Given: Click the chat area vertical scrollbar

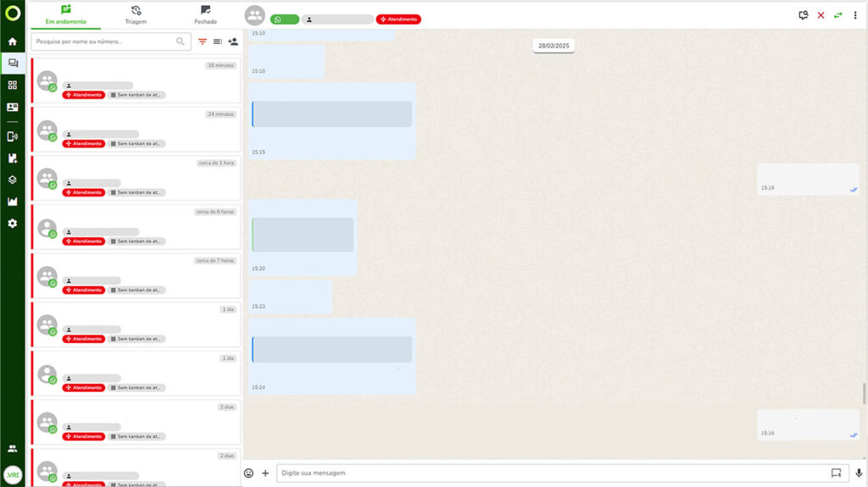Looking at the screenshot, I should (864, 393).
